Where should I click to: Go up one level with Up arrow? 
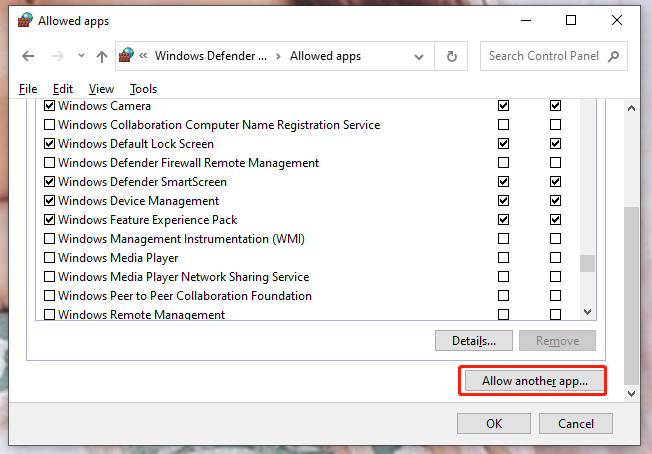[102, 56]
